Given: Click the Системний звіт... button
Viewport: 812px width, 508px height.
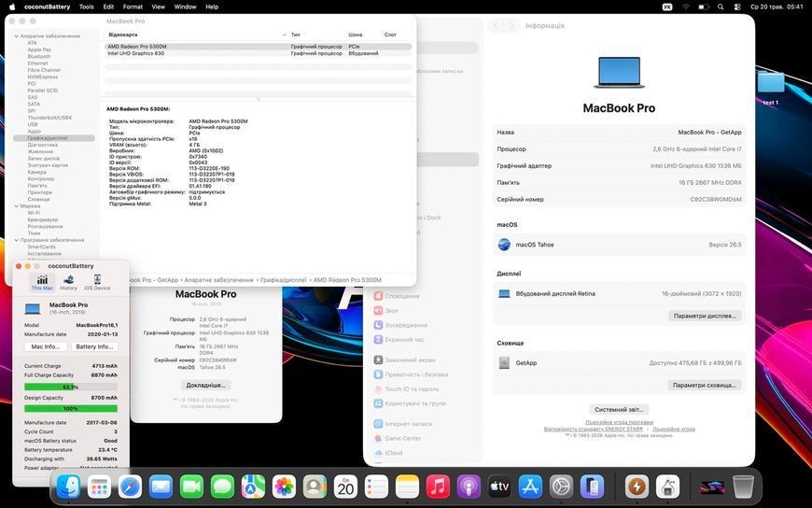Looking at the screenshot, I should [x=619, y=410].
